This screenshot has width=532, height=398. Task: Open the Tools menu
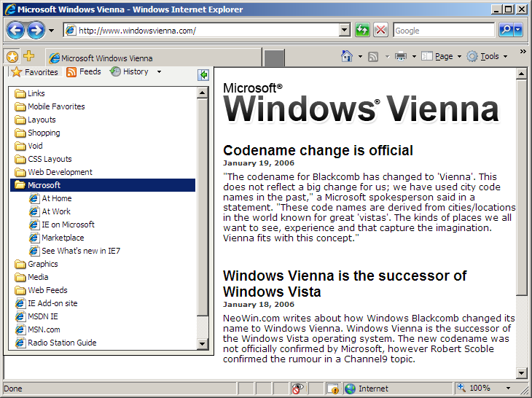pos(488,56)
